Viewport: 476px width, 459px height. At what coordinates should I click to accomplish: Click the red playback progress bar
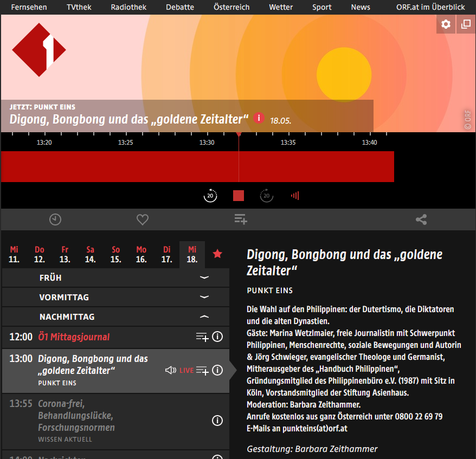(x=197, y=166)
